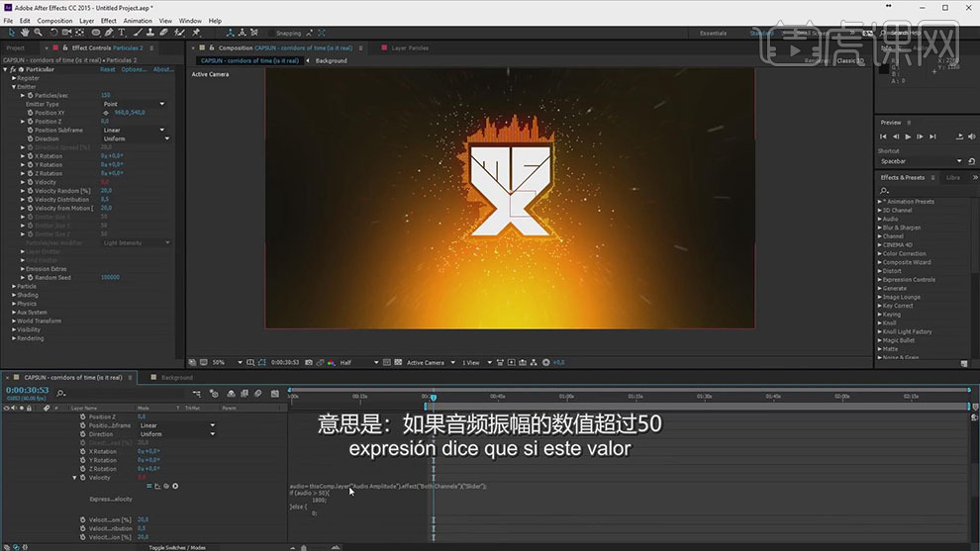
Task: Select the Eraser tool
Action: click(163, 33)
